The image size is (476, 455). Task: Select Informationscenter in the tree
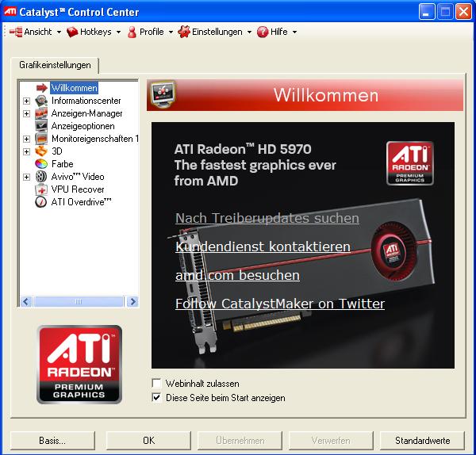(86, 101)
